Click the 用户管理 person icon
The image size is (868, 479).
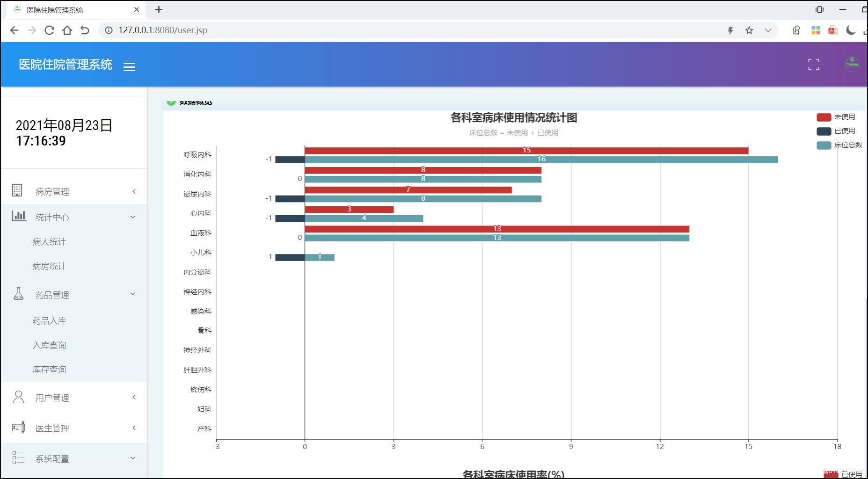[18, 397]
